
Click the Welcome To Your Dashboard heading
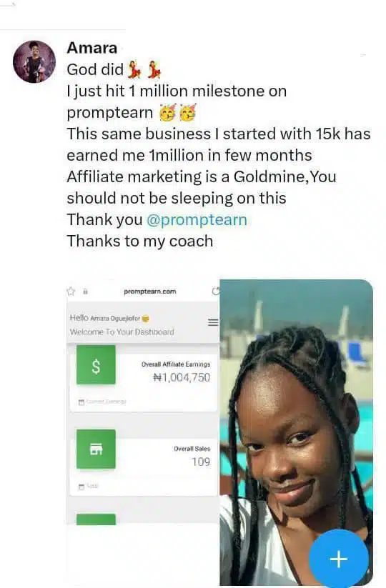point(122,332)
